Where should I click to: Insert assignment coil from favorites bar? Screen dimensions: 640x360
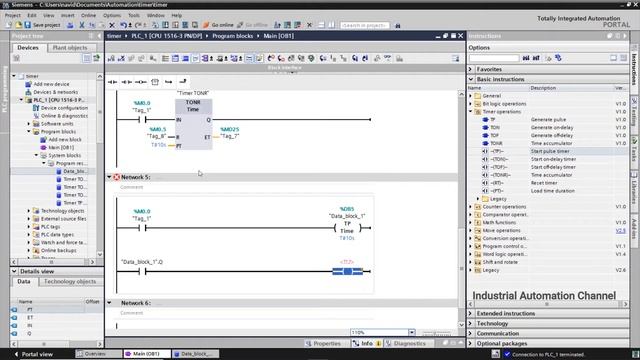pyautogui.click(x=141, y=82)
